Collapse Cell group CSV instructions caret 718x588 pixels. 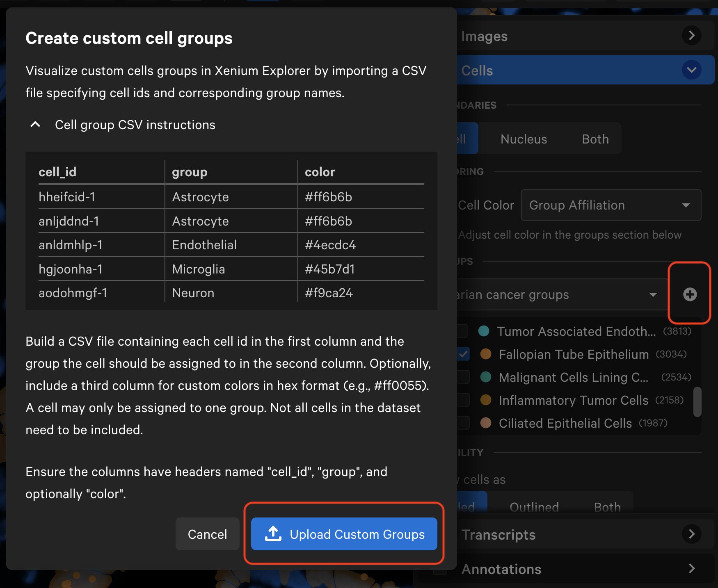36,125
